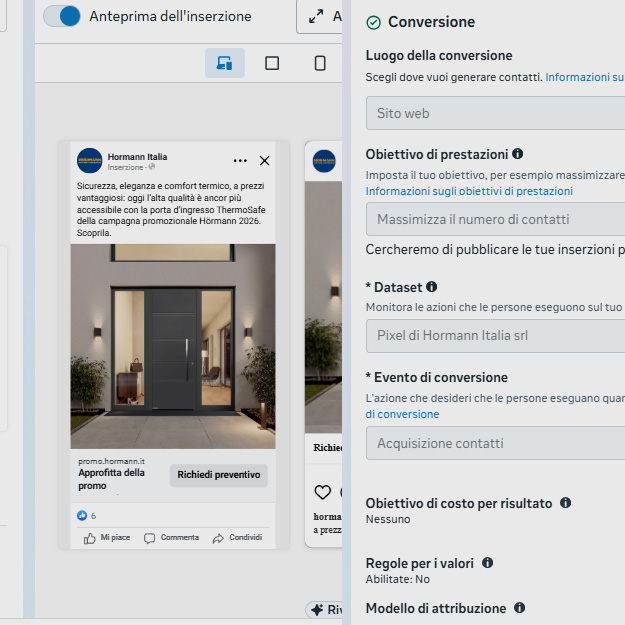Click the Informazioni su link under Luogo della conversione

[585, 77]
